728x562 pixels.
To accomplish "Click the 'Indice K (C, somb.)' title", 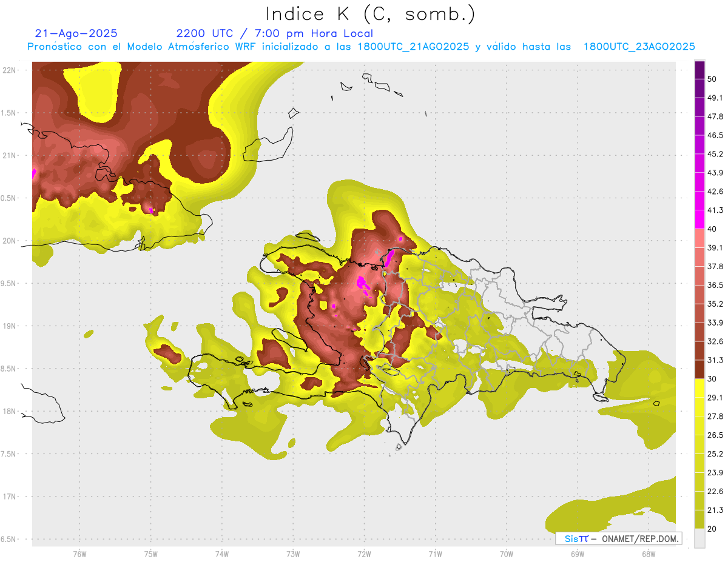I will (x=370, y=14).
